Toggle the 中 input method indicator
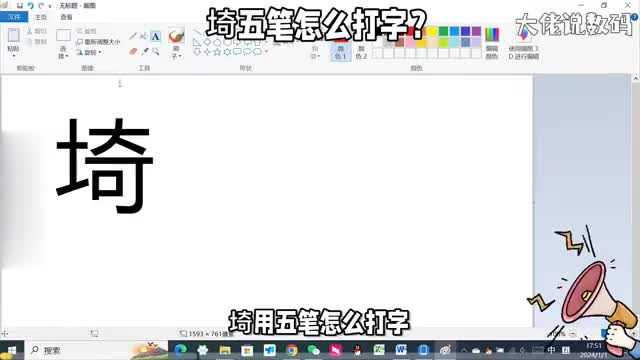640x360 pixels. point(551,350)
